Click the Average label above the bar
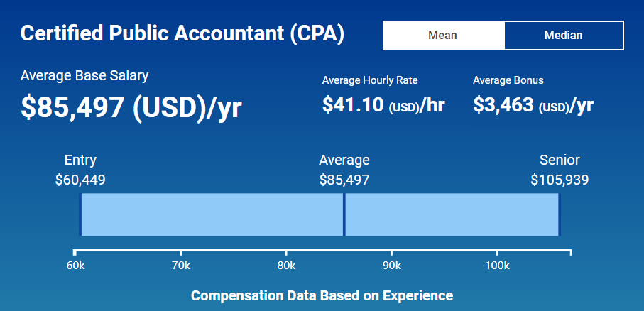Viewport: 644px width, 311px height. coord(344,160)
